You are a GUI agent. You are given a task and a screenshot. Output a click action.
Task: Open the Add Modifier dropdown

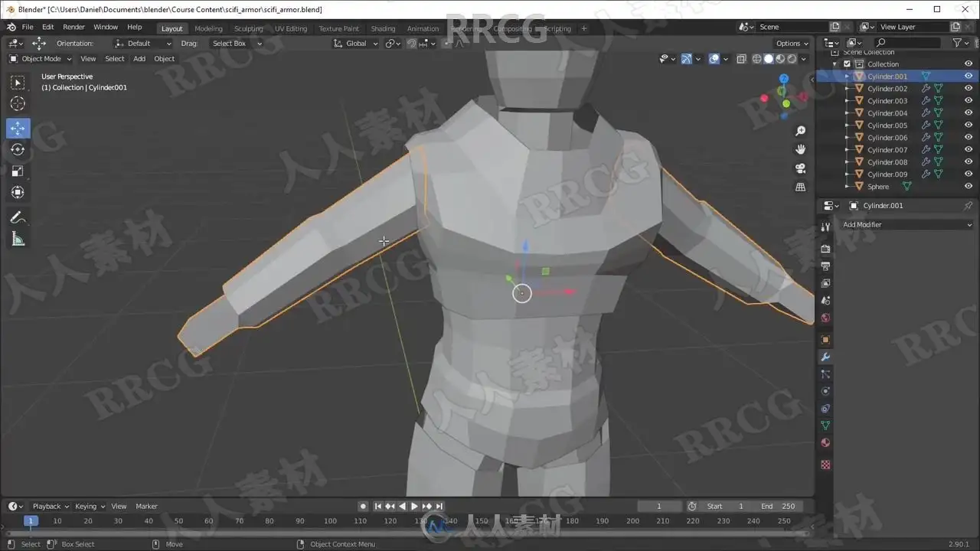click(x=906, y=225)
